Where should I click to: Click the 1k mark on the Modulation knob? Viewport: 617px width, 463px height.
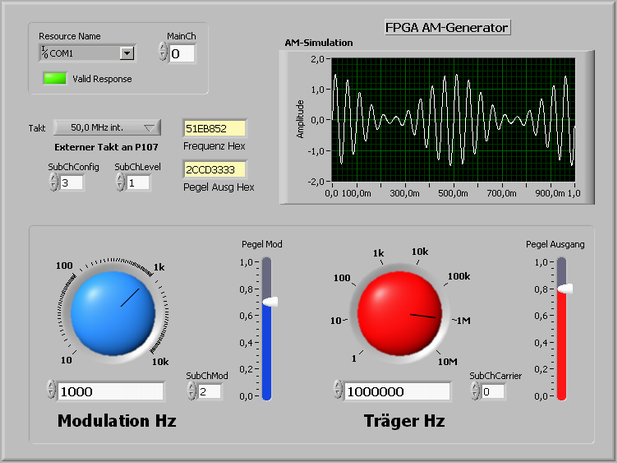(159, 267)
